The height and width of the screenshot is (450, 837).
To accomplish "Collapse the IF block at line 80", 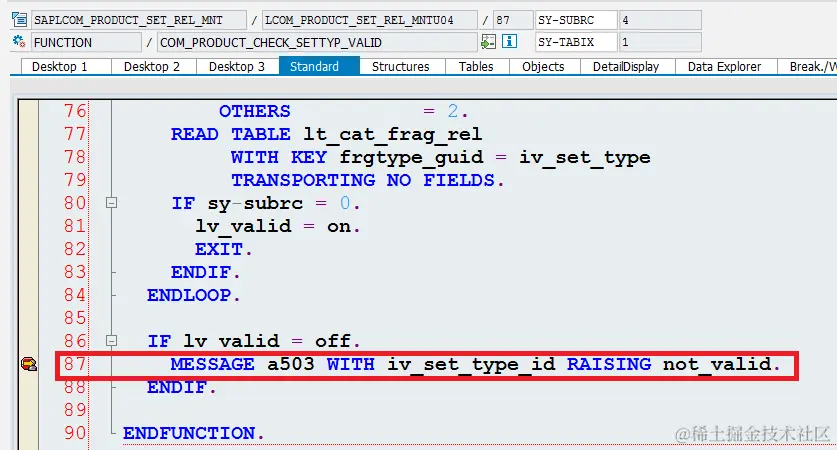I will [x=111, y=203].
